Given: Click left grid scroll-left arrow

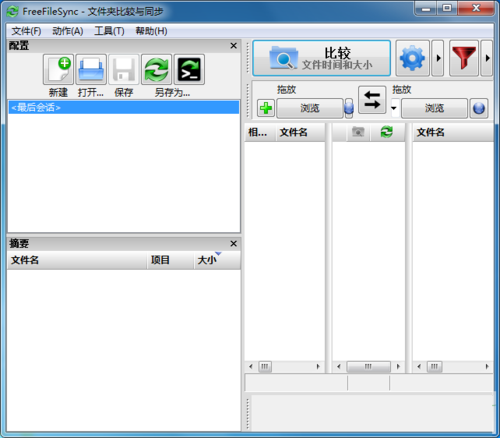Looking at the screenshot, I should [251, 367].
